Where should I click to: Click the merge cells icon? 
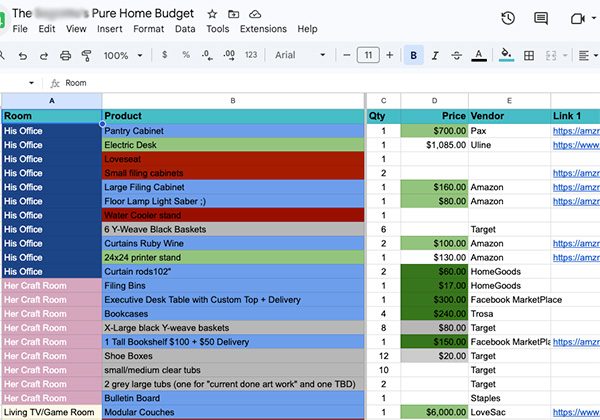551,56
